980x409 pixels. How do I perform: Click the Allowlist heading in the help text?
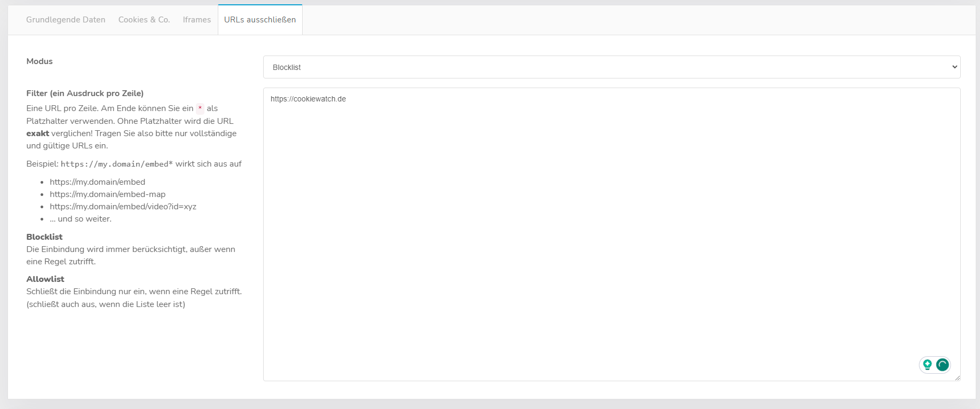[45, 279]
